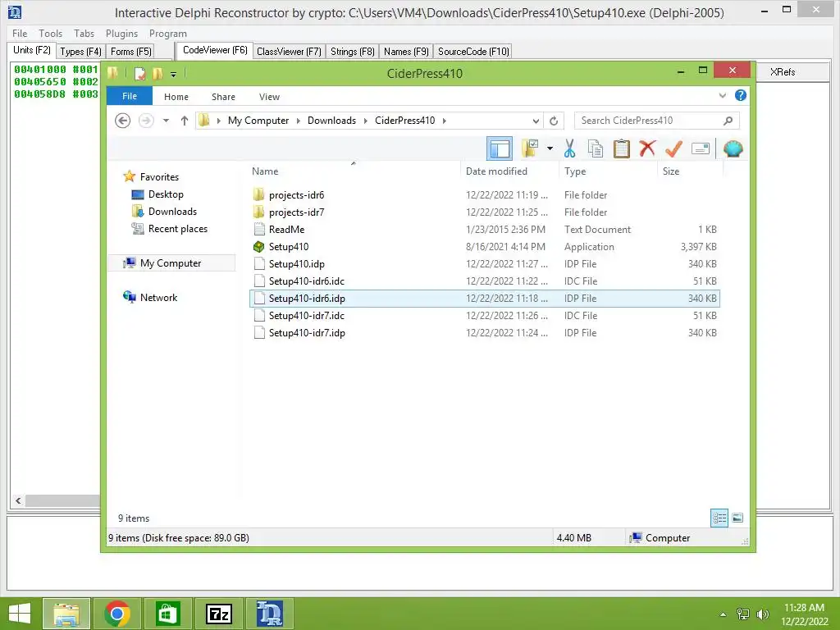
Task: Copy the selected file using toolbar icon
Action: coord(596,149)
